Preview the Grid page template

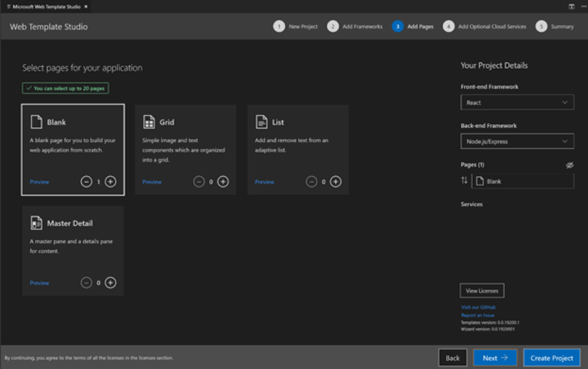pos(152,182)
